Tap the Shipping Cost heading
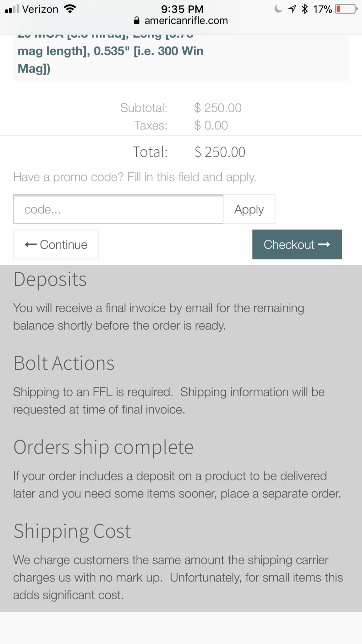Viewport: 362px width, 644px height. coord(72,531)
